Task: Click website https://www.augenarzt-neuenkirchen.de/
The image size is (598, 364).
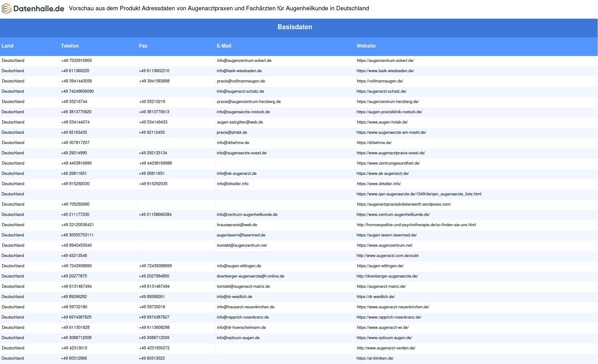Action: pyautogui.click(x=393, y=307)
